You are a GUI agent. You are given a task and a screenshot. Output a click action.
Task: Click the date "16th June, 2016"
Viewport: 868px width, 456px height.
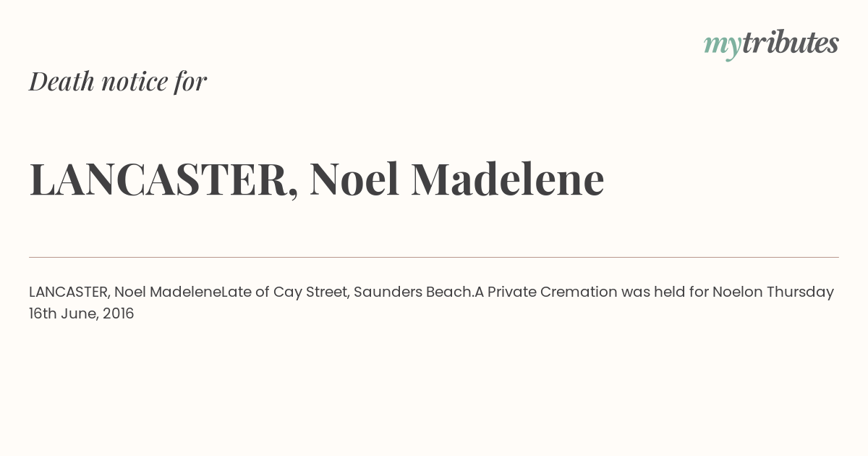82,314
